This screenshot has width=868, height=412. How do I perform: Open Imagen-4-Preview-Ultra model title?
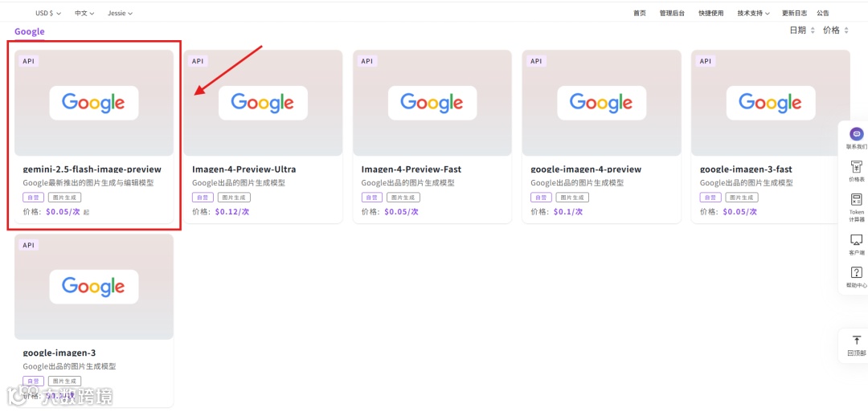(244, 169)
